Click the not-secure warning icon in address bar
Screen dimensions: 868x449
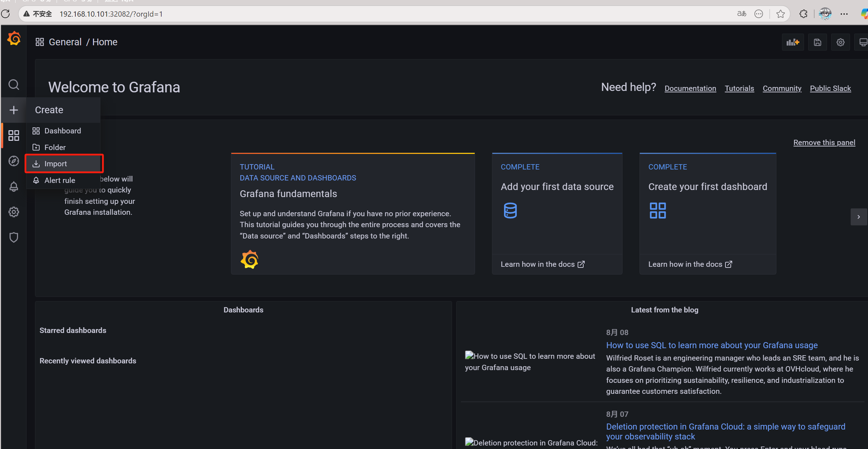(27, 14)
